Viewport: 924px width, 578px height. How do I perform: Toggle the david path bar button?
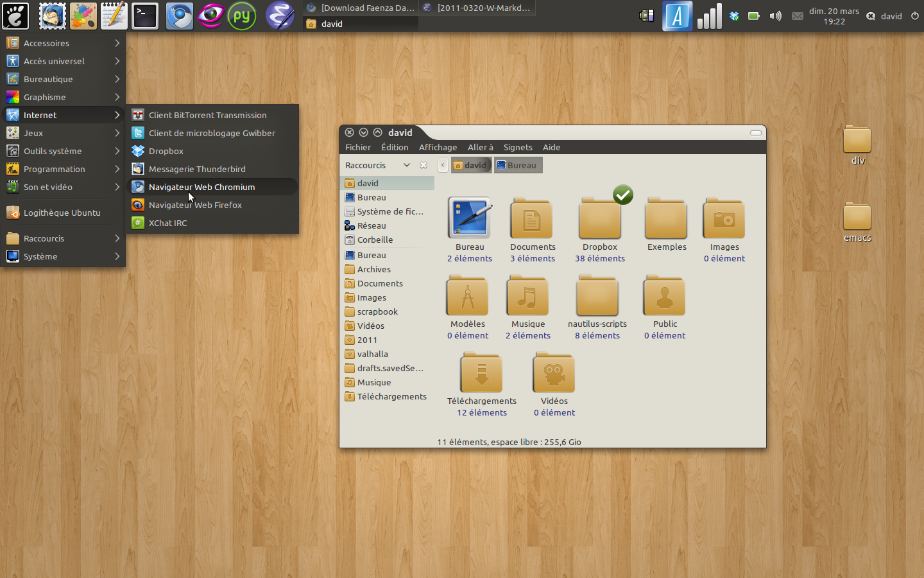(x=471, y=165)
